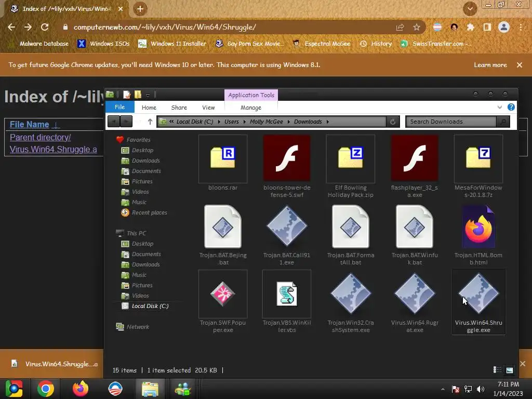The width and height of the screenshot is (532, 399).
Task: Click the Explorer Back navigation arrow
Action: pos(114,122)
